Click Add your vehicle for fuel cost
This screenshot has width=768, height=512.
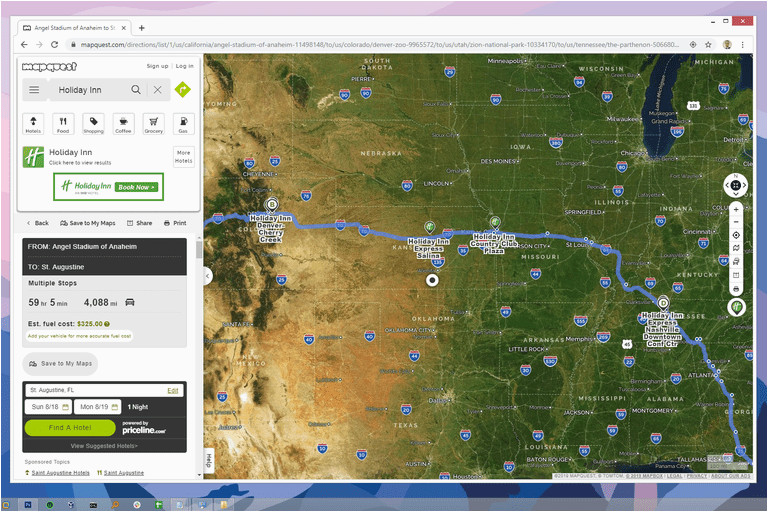click(x=79, y=336)
